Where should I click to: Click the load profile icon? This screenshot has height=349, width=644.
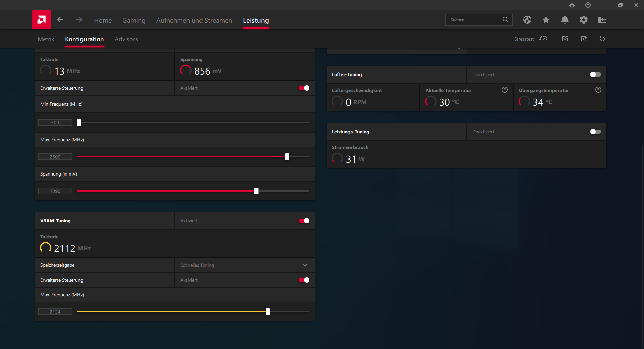point(565,39)
